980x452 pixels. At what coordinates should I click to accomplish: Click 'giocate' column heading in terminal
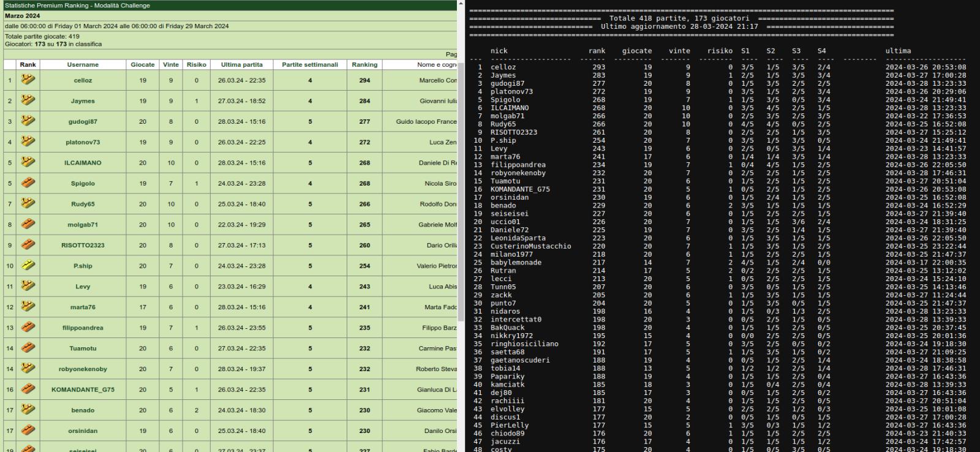click(x=637, y=51)
